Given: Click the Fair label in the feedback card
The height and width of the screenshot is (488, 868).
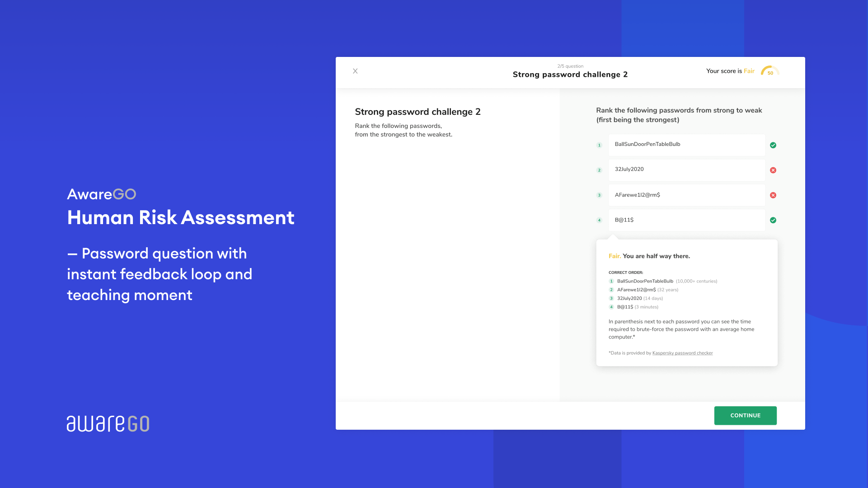Looking at the screenshot, I should click(x=615, y=256).
